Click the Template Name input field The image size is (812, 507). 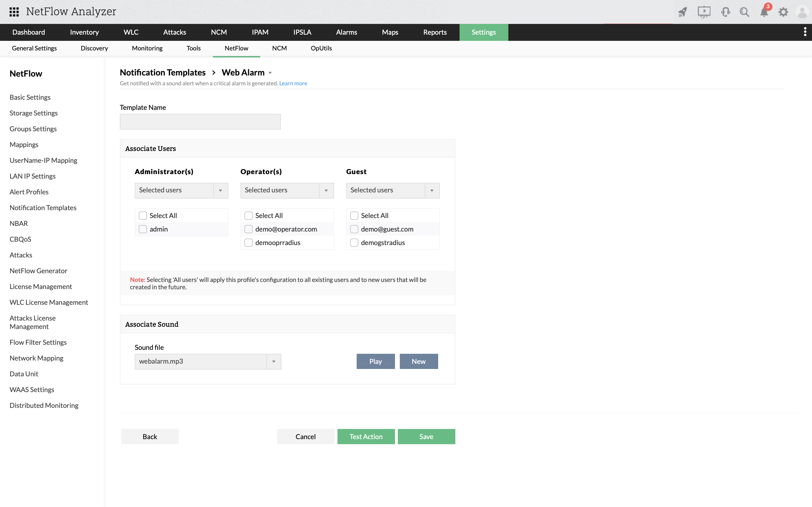[200, 122]
